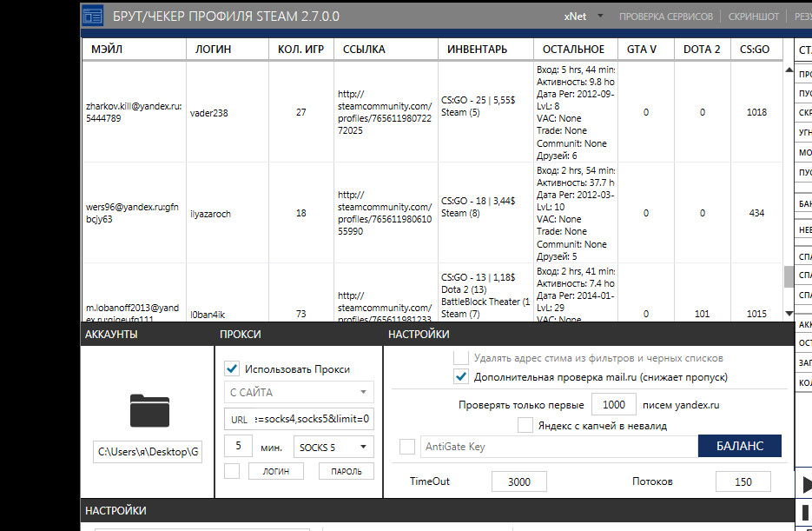The width and height of the screenshot is (812, 531).
Task: Enable Яндекс с капчей в невалид checkbox
Action: (525, 425)
